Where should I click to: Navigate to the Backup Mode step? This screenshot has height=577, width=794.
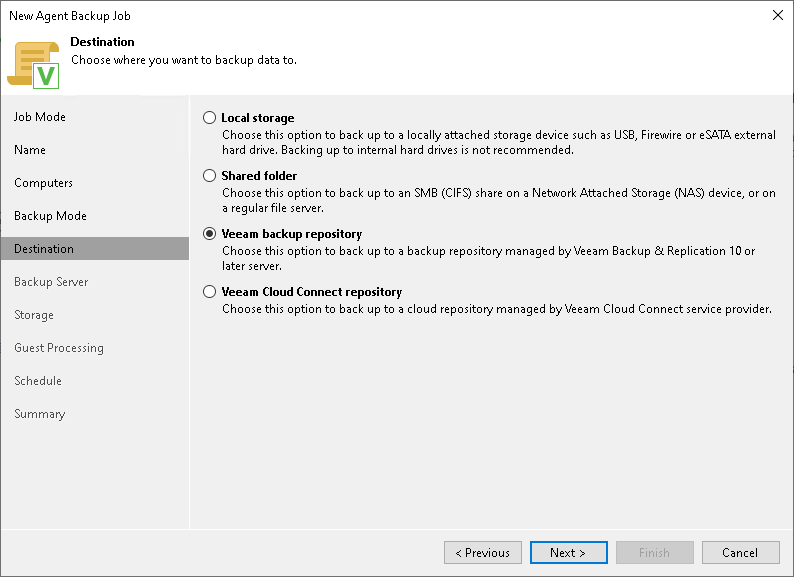pos(50,216)
